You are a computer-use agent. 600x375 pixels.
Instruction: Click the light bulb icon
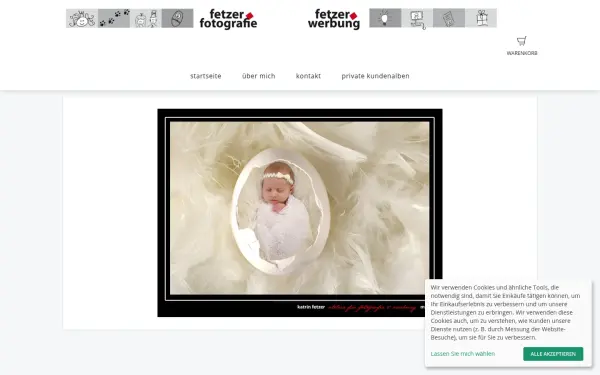coord(385,18)
